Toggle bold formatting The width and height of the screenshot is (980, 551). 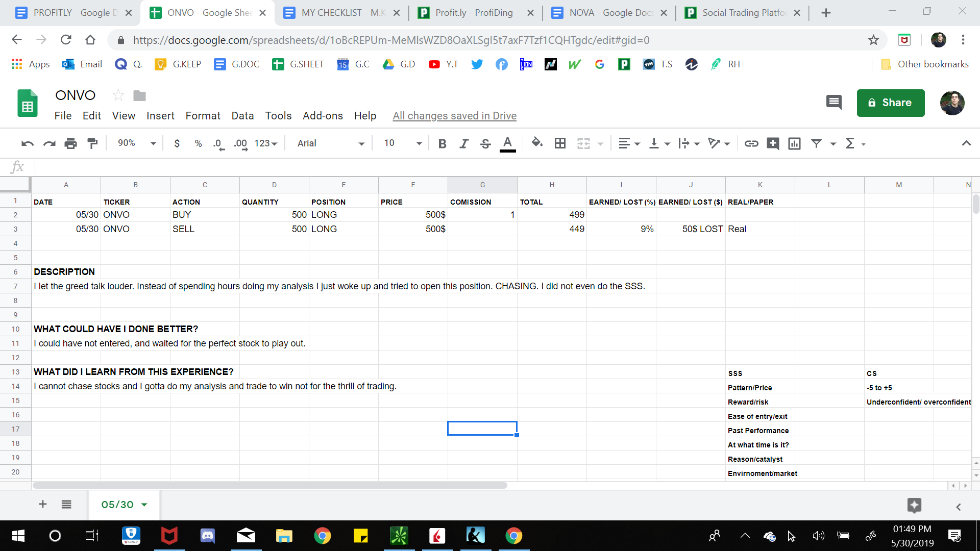tap(442, 144)
